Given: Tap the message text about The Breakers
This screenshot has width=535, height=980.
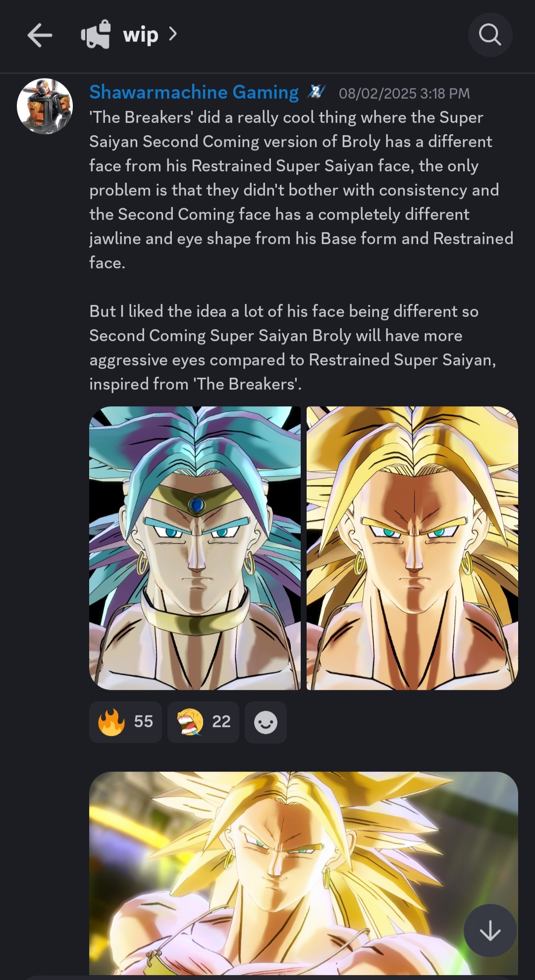Looking at the screenshot, I should 301,190.
